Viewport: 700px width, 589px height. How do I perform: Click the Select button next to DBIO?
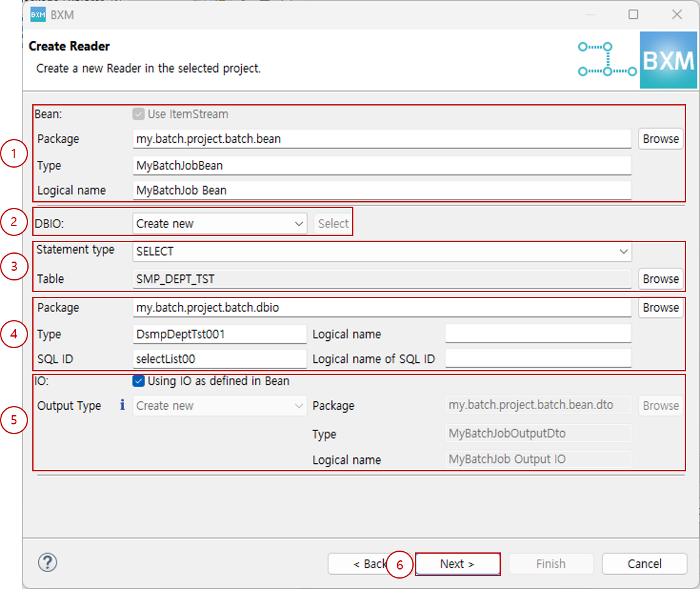coord(332,223)
